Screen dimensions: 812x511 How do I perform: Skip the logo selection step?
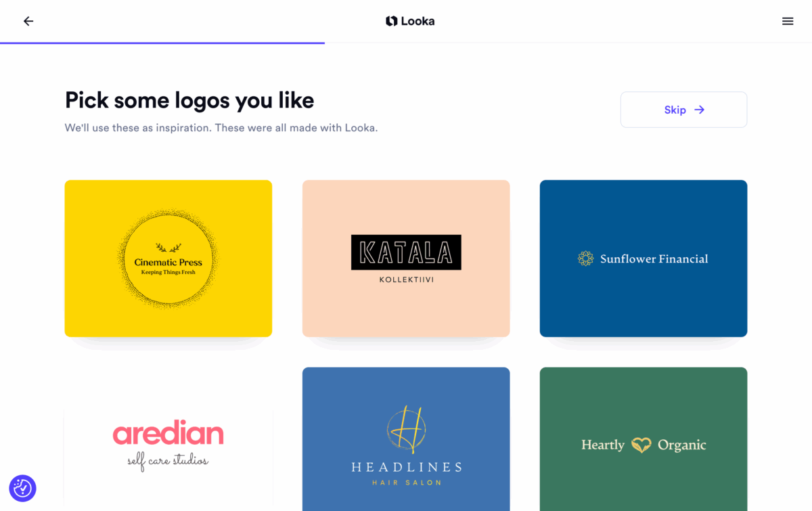(x=683, y=110)
